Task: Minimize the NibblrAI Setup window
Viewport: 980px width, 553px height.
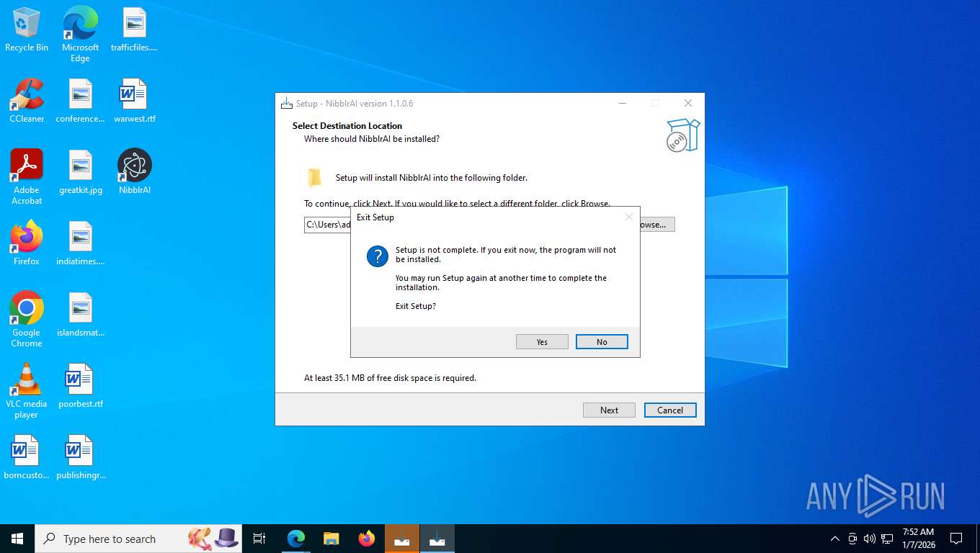Action: (622, 103)
